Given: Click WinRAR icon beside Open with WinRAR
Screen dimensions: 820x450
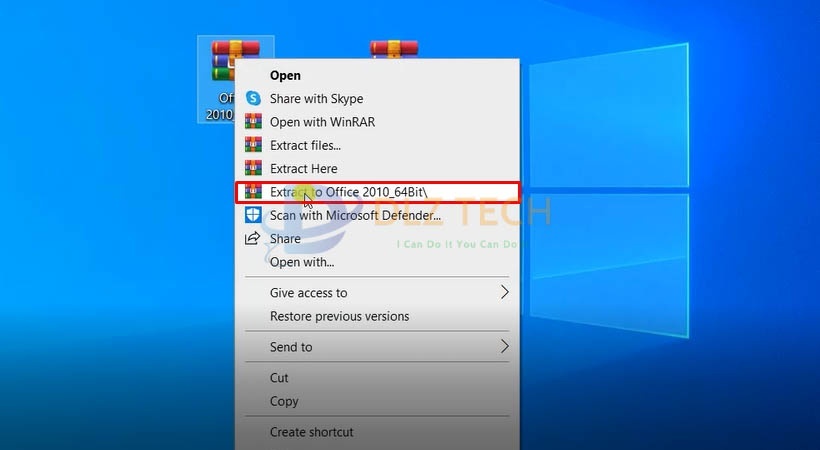Looking at the screenshot, I should 253,122.
